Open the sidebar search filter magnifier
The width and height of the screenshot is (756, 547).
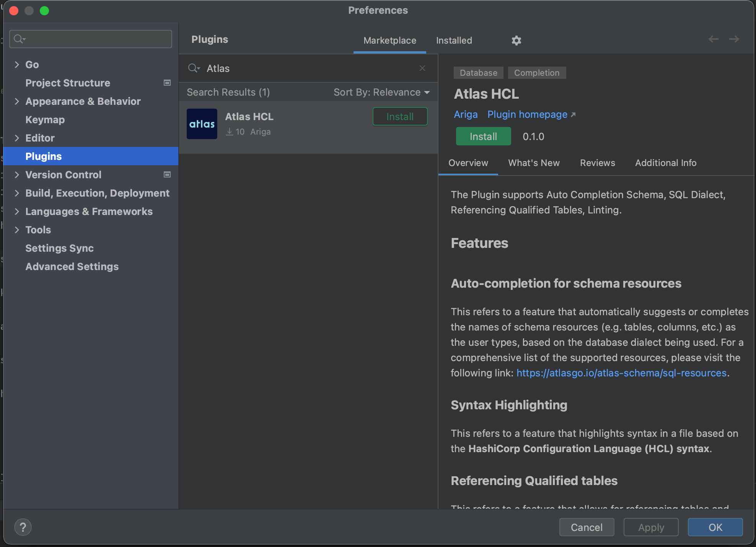(x=18, y=39)
